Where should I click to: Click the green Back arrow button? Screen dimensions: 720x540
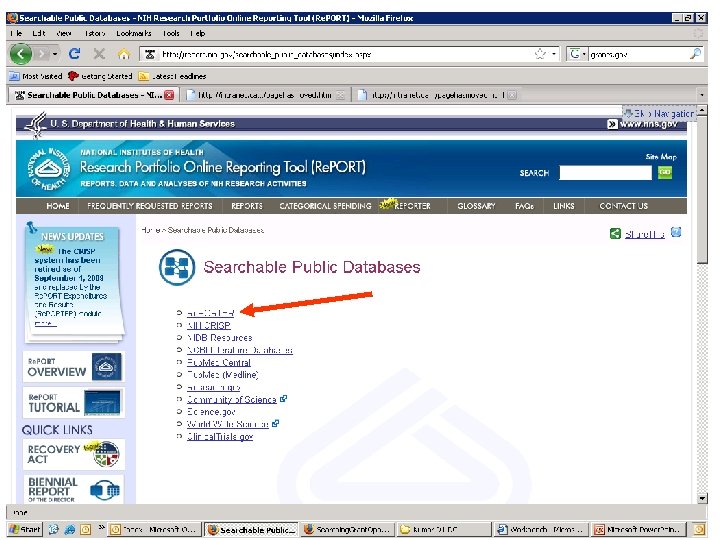21,54
